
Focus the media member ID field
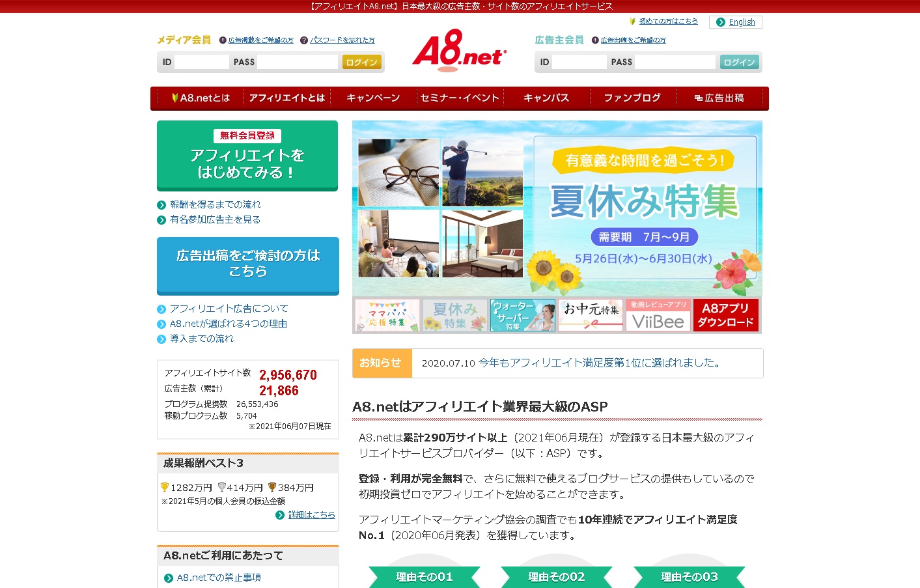click(x=202, y=62)
